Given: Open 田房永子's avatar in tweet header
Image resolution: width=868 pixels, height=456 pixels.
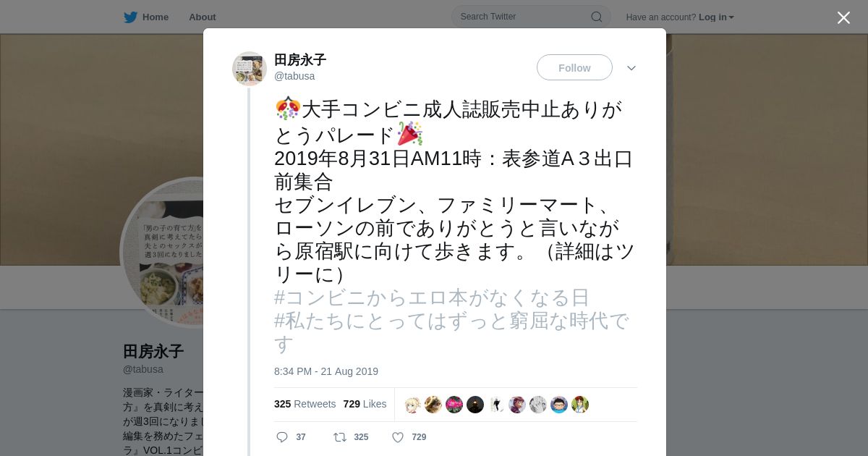Looking at the screenshot, I should (250, 69).
